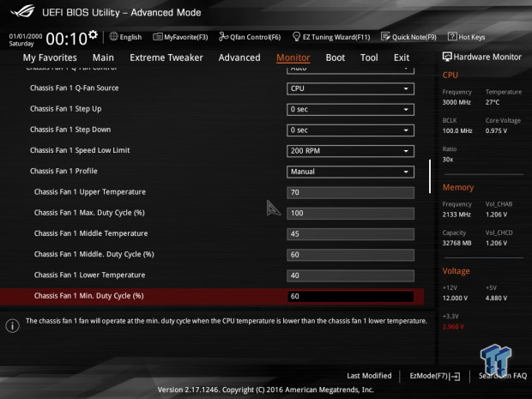
Task: Click the Quick Note pencil icon
Action: click(385, 36)
